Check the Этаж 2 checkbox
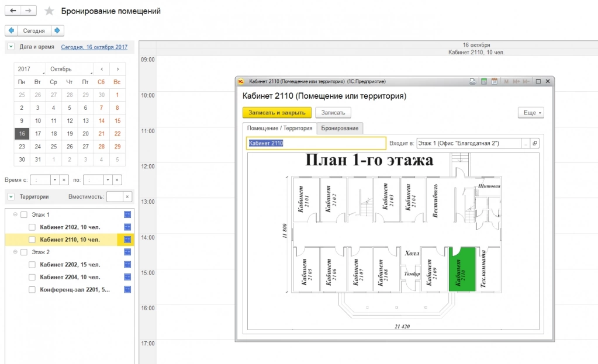This screenshot has width=598, height=364. point(24,252)
